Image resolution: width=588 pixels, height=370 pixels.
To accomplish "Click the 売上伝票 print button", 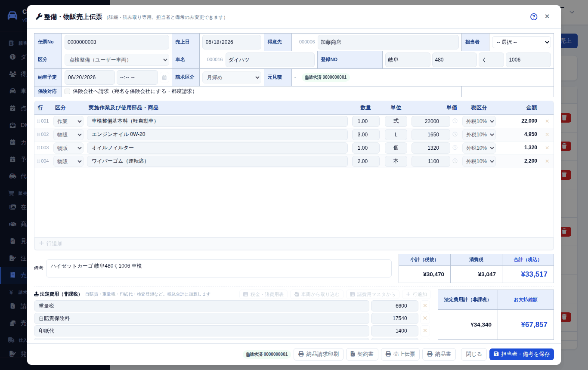I will coord(400,354).
